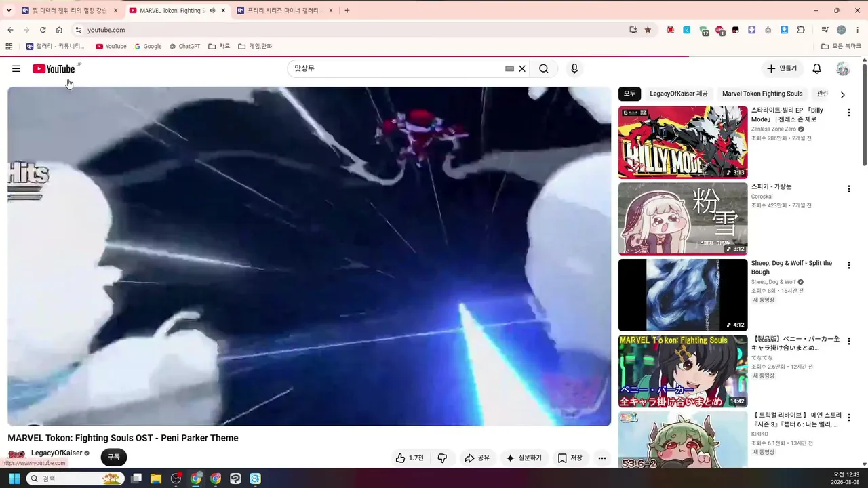Viewport: 868px width, 488px height.
Task: Open the extension showing badge 17
Action: click(x=704, y=30)
